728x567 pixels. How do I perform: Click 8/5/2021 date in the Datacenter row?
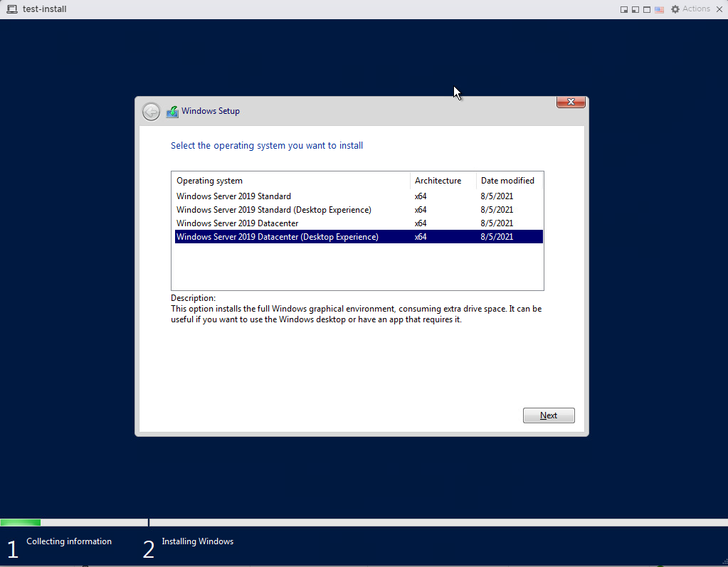click(x=497, y=223)
